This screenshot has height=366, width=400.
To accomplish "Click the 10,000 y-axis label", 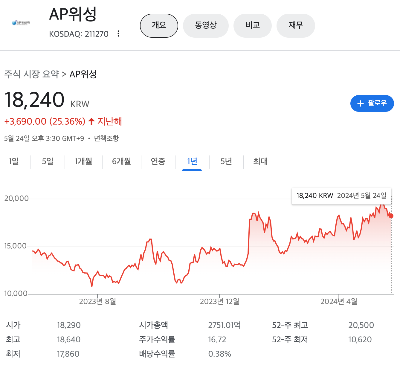I will tap(15, 294).
